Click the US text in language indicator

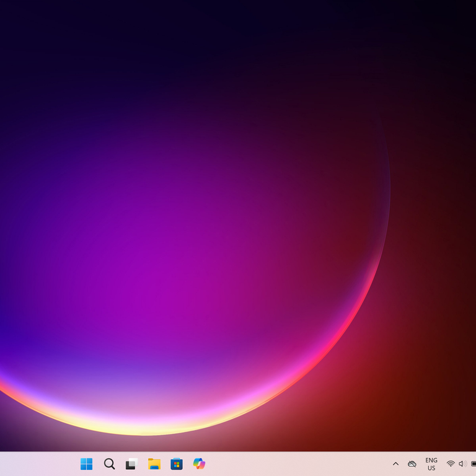click(x=431, y=468)
